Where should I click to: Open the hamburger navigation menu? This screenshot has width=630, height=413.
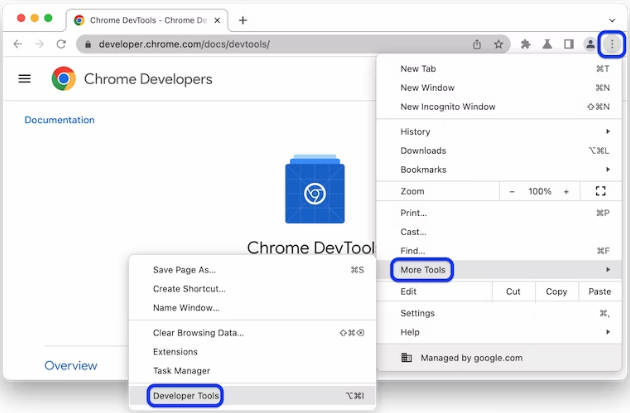(x=25, y=79)
